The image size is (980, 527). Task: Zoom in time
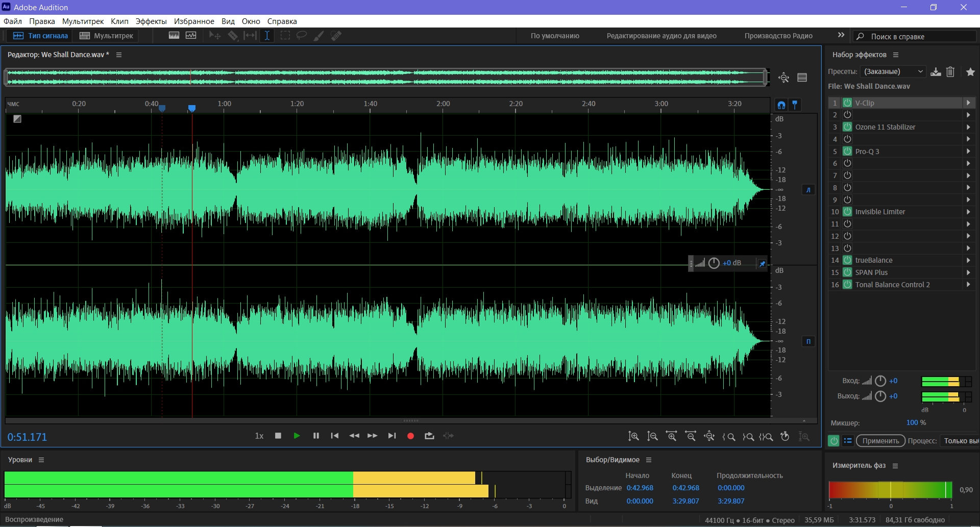click(x=671, y=436)
